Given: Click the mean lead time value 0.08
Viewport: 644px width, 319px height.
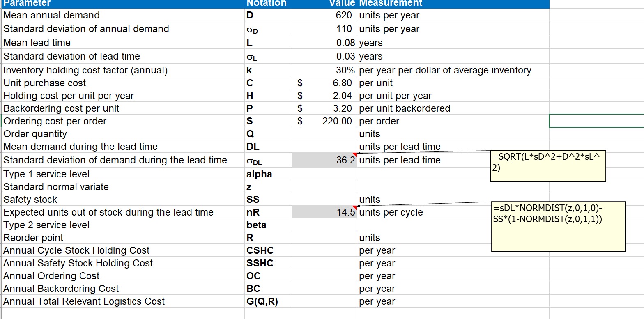Looking at the screenshot, I should click(324, 43).
